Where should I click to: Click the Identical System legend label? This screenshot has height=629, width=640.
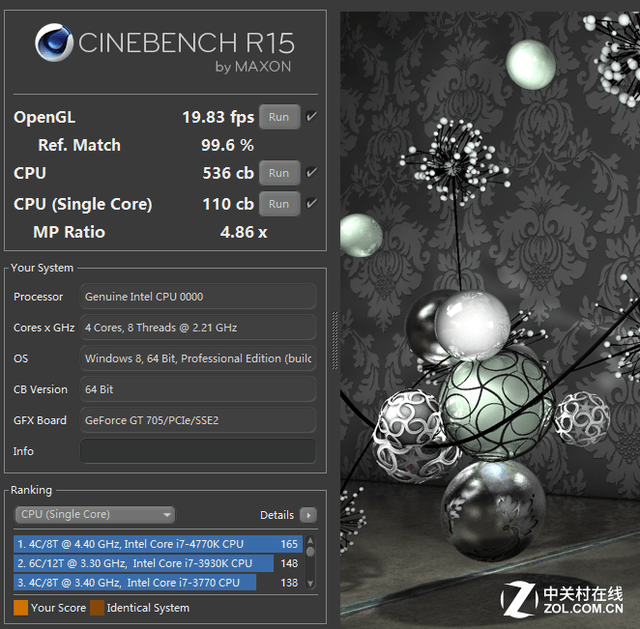click(148, 608)
